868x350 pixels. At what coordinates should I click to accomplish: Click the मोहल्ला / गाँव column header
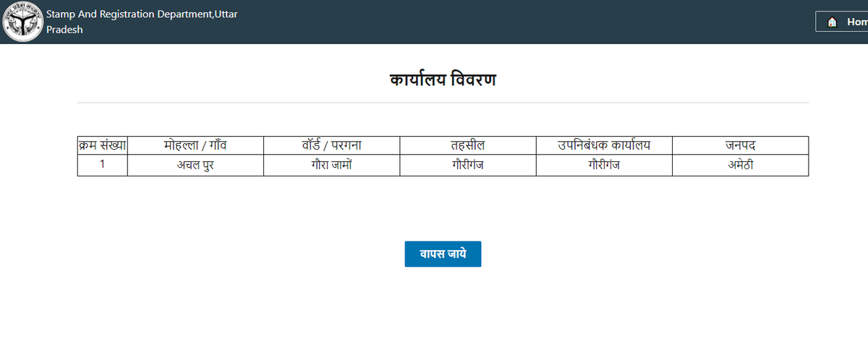[195, 145]
